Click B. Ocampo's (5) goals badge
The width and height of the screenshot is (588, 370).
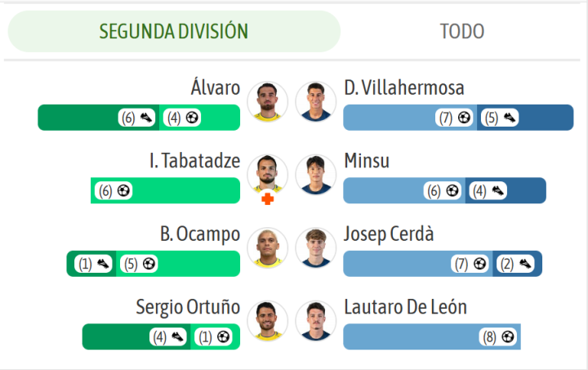pos(139,264)
